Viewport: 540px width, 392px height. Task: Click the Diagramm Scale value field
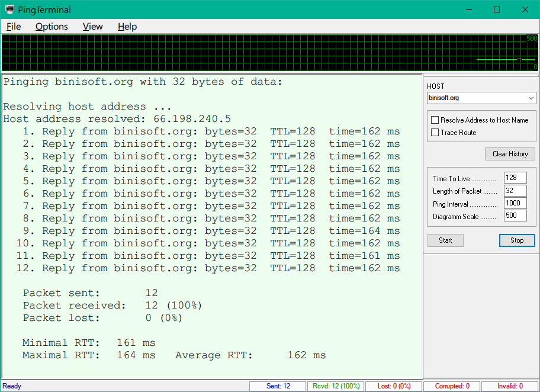pos(515,216)
